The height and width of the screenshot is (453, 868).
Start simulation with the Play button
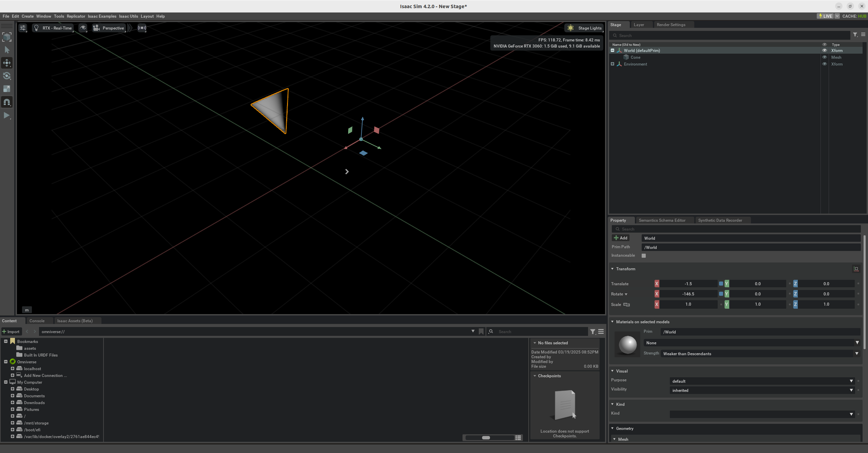pyautogui.click(x=7, y=115)
